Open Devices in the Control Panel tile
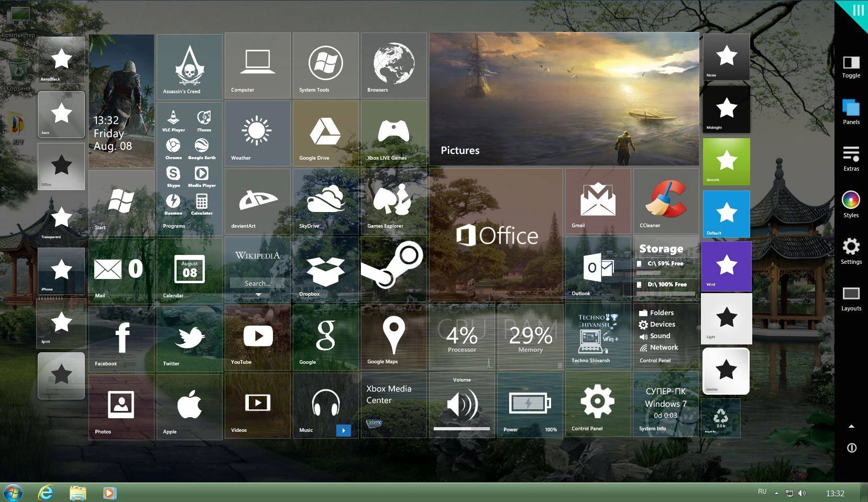 click(657, 324)
